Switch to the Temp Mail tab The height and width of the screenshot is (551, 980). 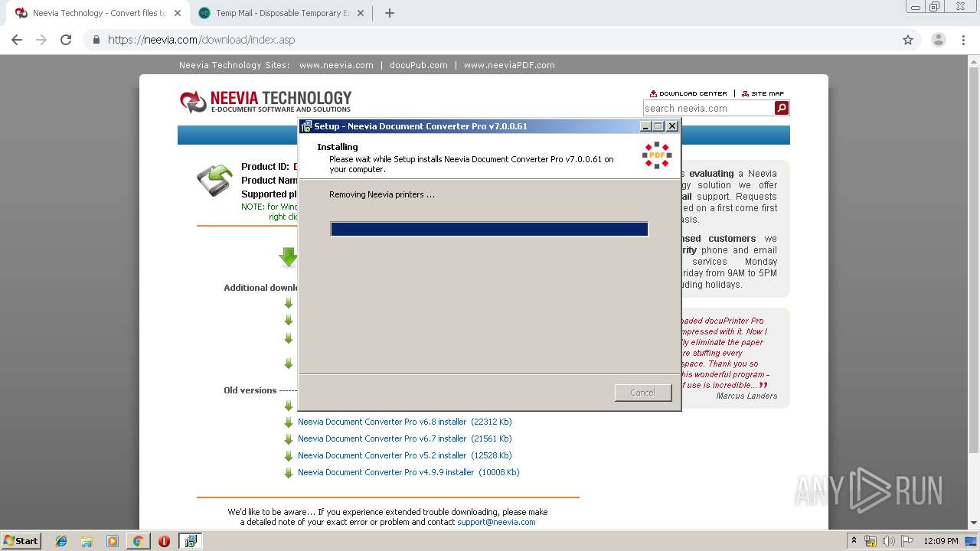282,13
